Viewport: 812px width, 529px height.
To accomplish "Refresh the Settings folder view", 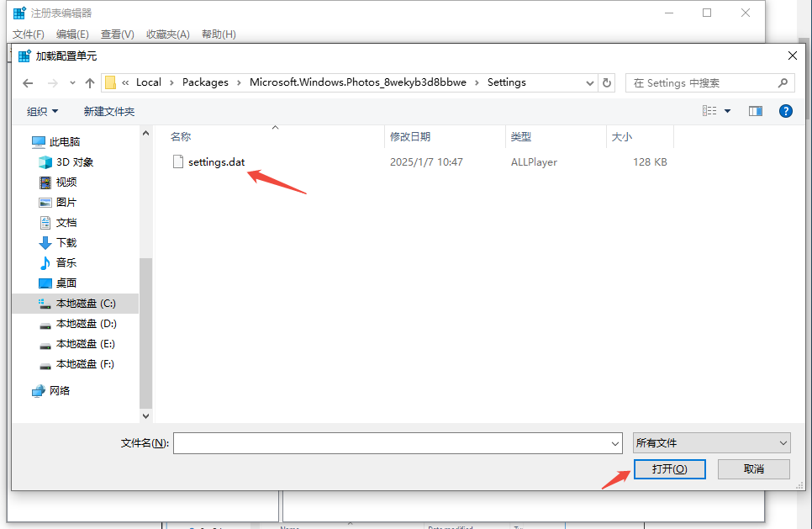I will coord(608,83).
